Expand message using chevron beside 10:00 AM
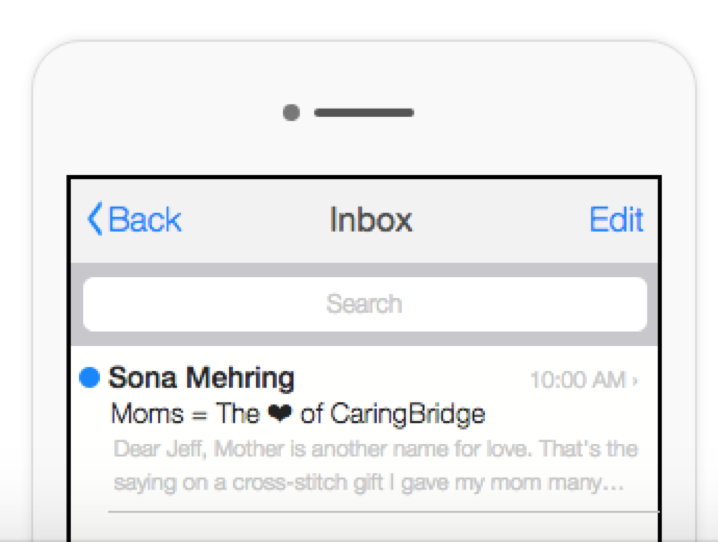718x542 pixels. pos(636,380)
